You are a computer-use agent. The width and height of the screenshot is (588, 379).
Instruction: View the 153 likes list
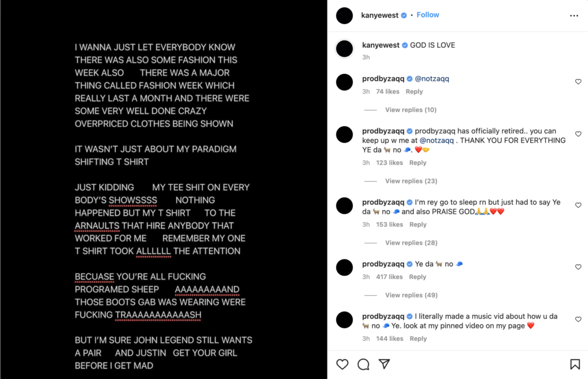tap(389, 225)
